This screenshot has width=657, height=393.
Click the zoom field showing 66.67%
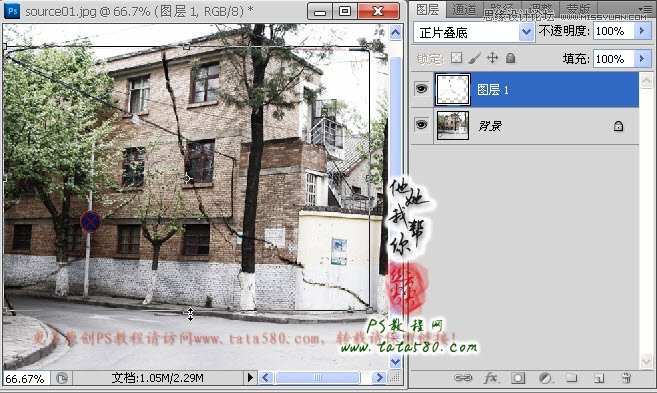(x=26, y=379)
